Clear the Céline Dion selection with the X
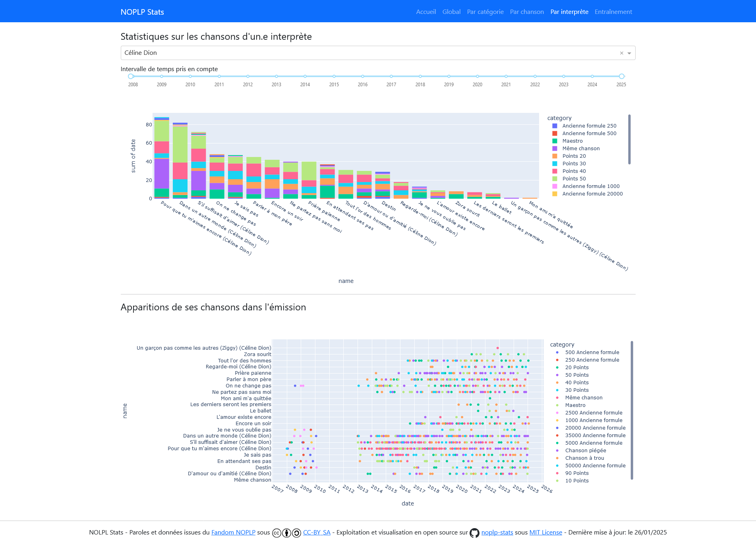756x546 pixels. (622, 53)
